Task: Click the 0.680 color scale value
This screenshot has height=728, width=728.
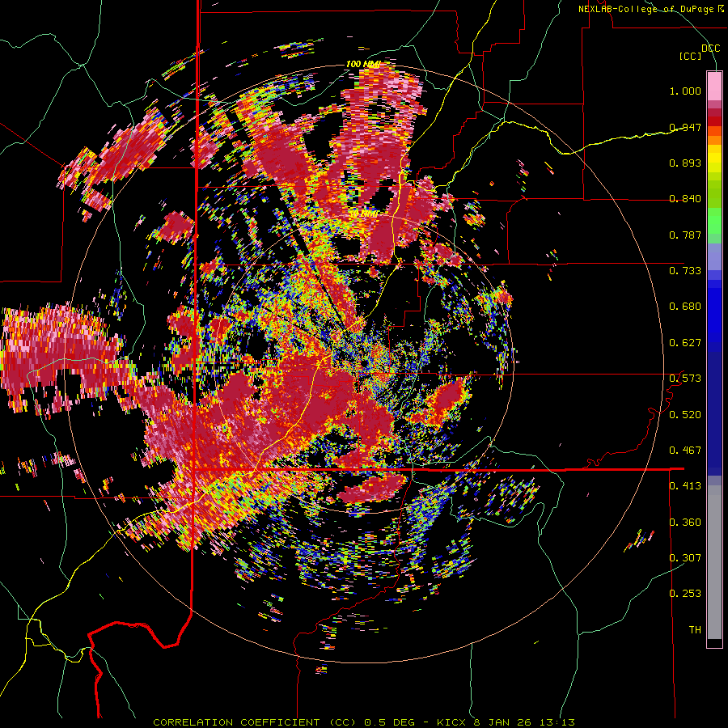Action: point(685,307)
